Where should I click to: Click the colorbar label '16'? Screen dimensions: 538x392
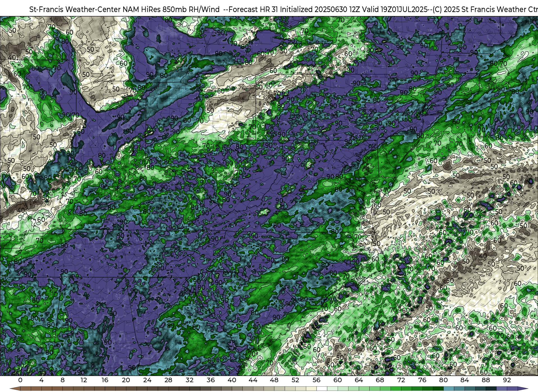click(x=105, y=380)
